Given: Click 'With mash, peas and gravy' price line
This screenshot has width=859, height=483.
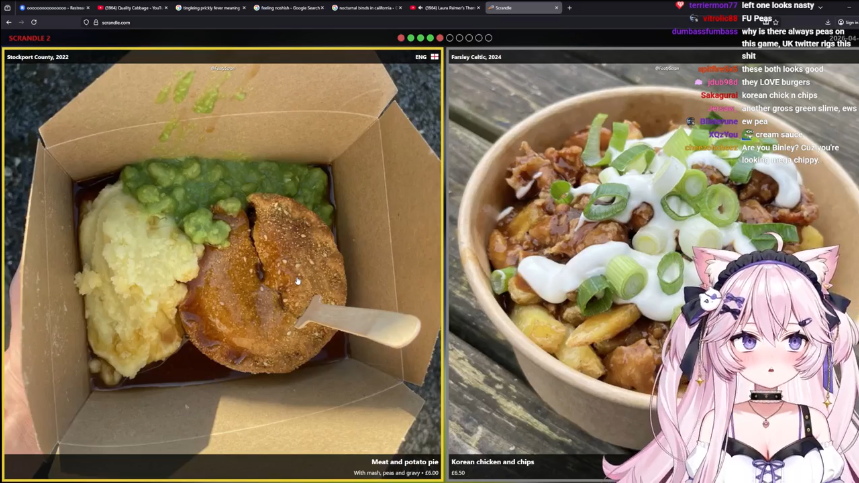Looking at the screenshot, I should [396, 473].
